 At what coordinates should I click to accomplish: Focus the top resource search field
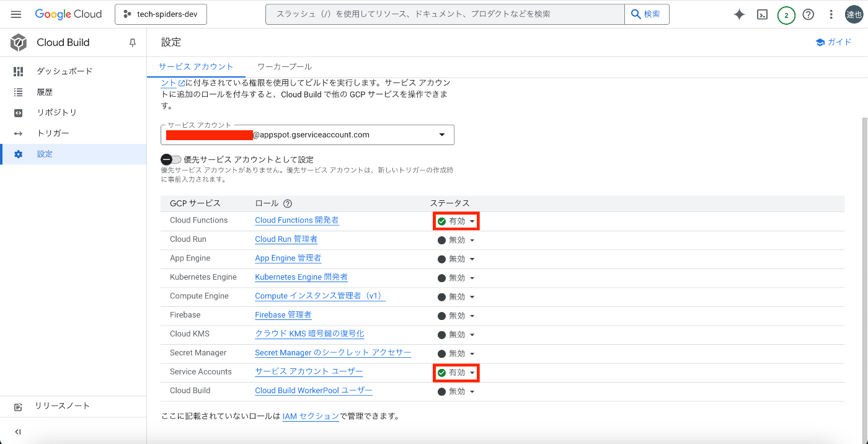coord(445,14)
